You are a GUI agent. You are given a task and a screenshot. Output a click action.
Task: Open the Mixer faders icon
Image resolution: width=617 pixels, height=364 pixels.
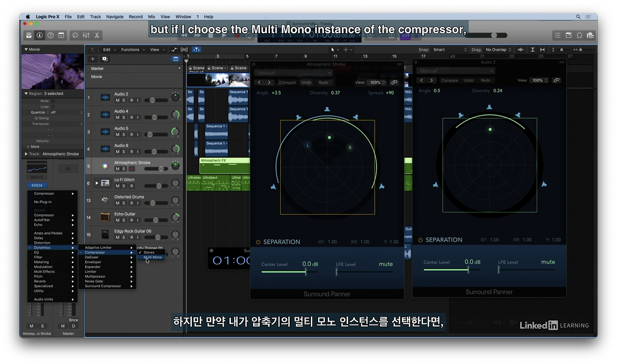pos(86,35)
